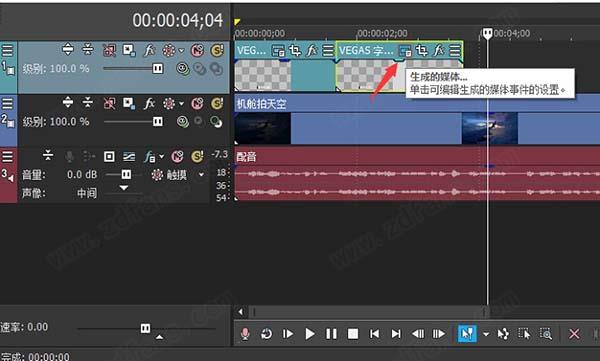Start microphone recording in transport bar
The width and height of the screenshot is (600, 361).
tap(245, 334)
